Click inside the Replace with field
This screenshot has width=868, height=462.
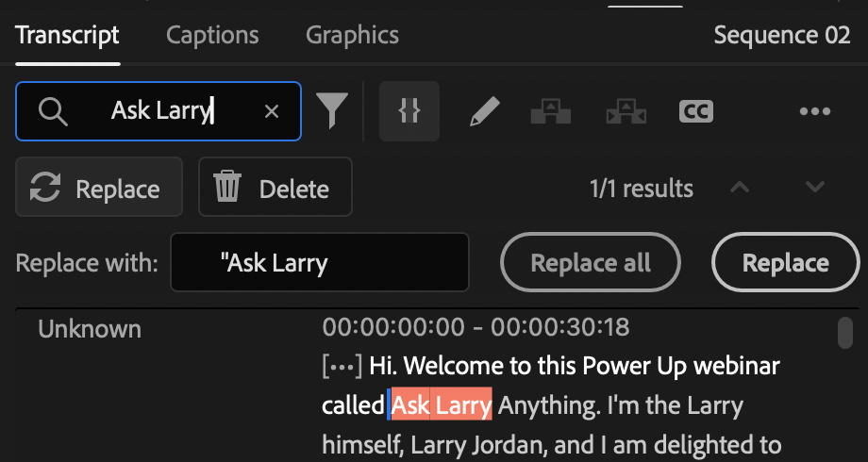click(319, 263)
